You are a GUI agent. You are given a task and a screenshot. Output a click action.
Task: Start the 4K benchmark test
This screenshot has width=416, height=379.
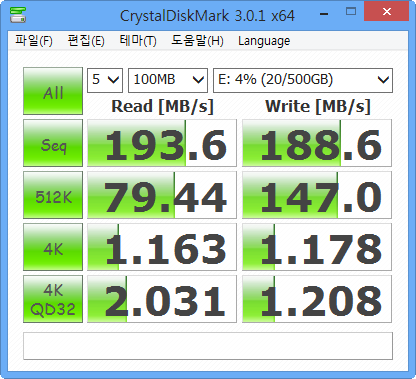pyautogui.click(x=53, y=247)
